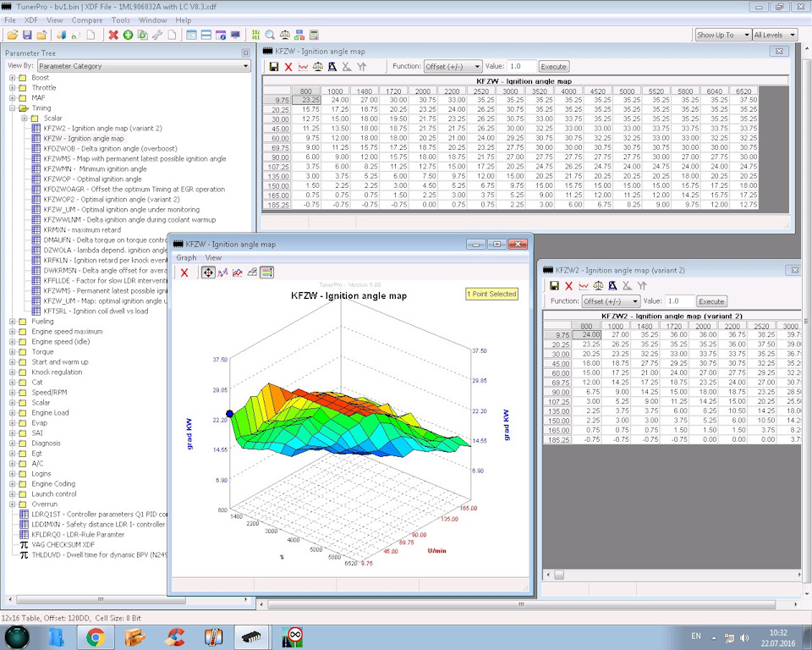The width and height of the screenshot is (812, 650).
Task: Click the binary 10/01 icon in main toolbar
Action: (256, 35)
